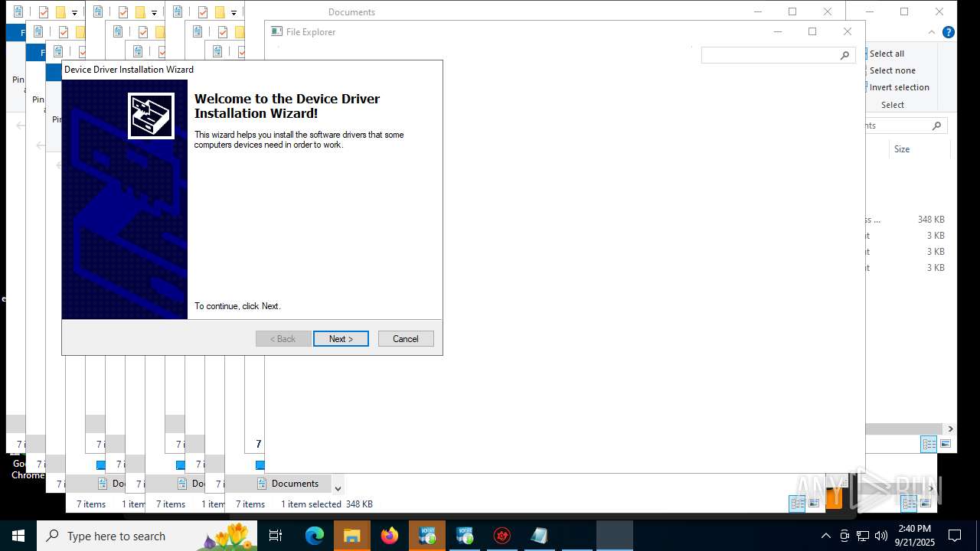Click properties checkmark icon in leftmost Explorer window
The image size is (980, 551).
click(x=44, y=12)
